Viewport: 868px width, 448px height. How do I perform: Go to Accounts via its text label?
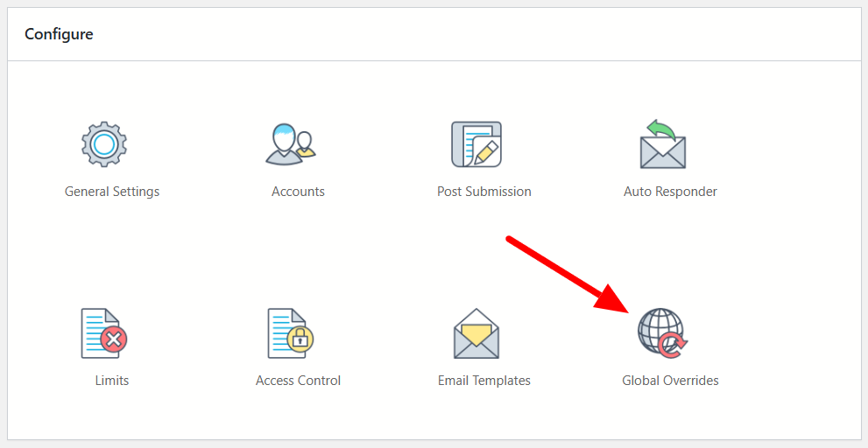tap(298, 192)
